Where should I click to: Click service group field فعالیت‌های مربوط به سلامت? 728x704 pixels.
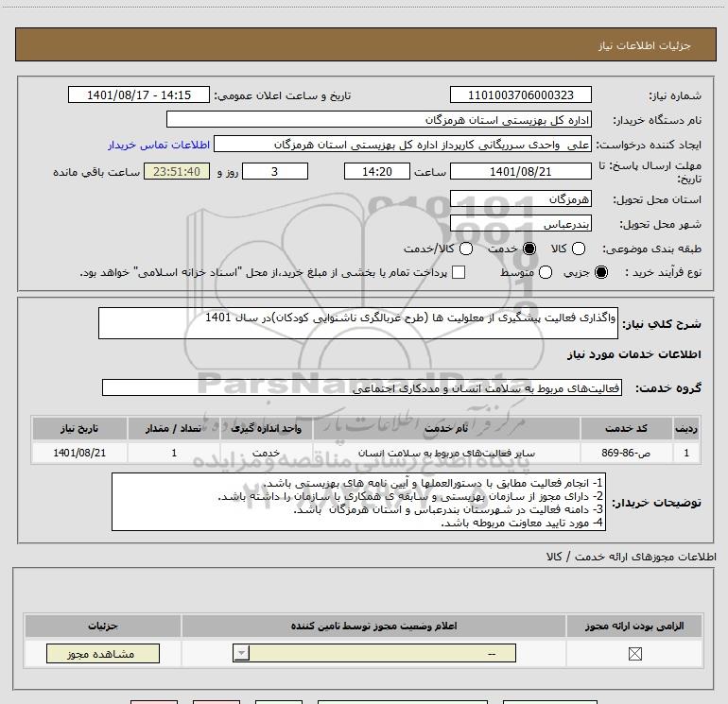[x=362, y=388]
